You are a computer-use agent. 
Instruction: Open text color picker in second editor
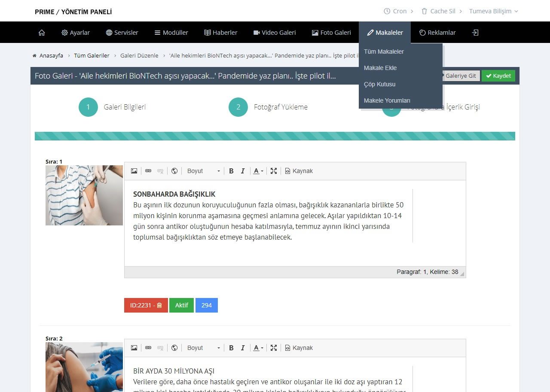click(258, 348)
